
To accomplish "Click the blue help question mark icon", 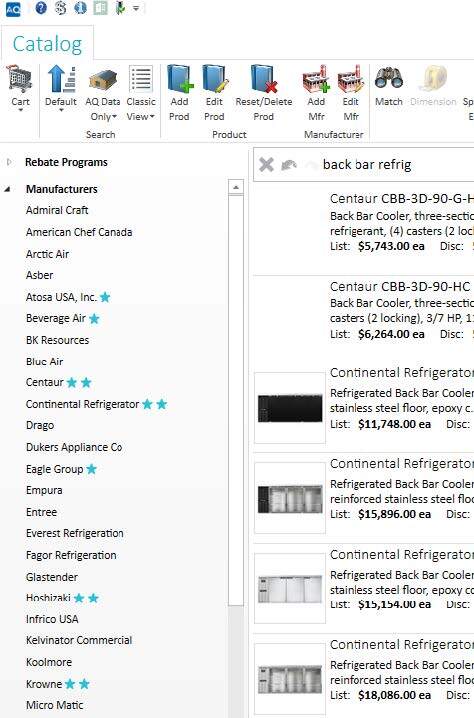I will tap(41, 8).
